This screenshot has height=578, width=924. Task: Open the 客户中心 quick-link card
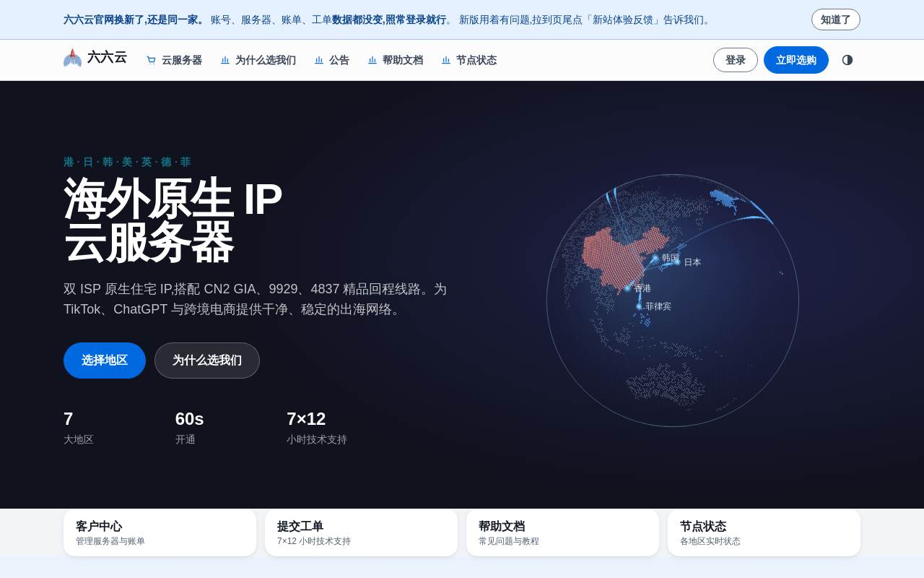tap(160, 532)
